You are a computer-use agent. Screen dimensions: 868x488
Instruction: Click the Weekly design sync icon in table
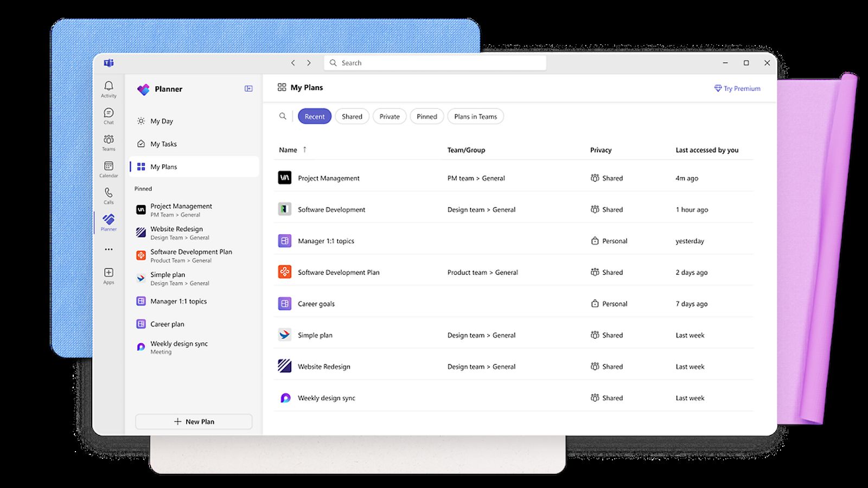[285, 398]
